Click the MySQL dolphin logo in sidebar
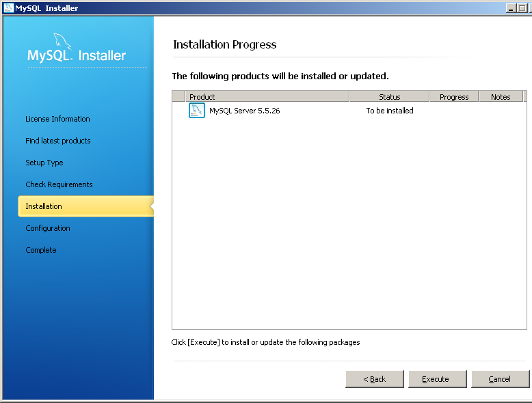 point(62,42)
